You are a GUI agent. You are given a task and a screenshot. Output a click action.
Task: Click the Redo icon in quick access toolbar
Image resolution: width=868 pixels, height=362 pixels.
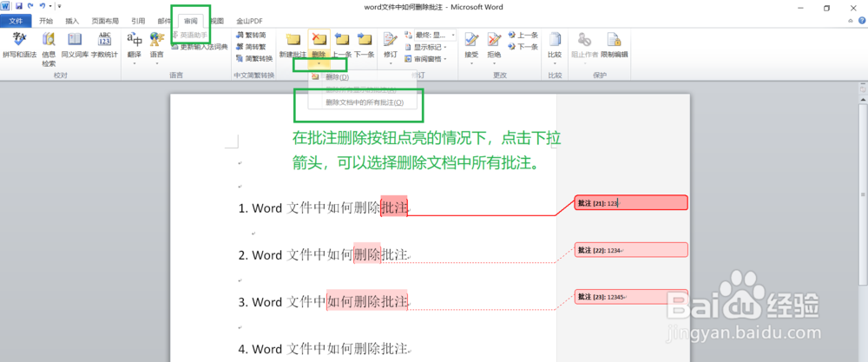tap(30, 6)
